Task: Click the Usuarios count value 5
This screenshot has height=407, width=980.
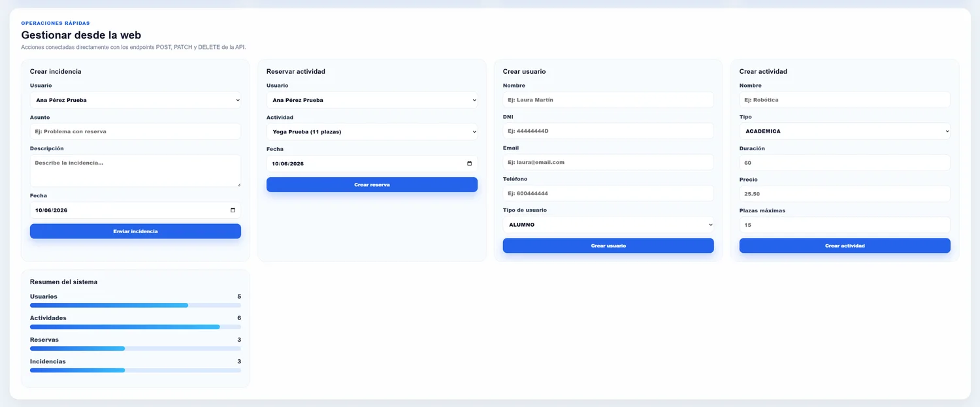Action: coord(239,297)
